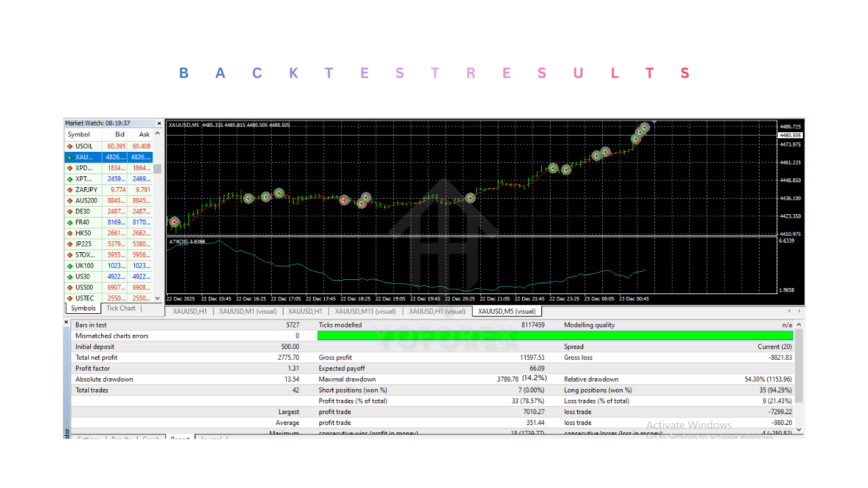Click the topmost trade marker near the chart peak
The height and width of the screenshot is (488, 868).
pyautogui.click(x=643, y=129)
